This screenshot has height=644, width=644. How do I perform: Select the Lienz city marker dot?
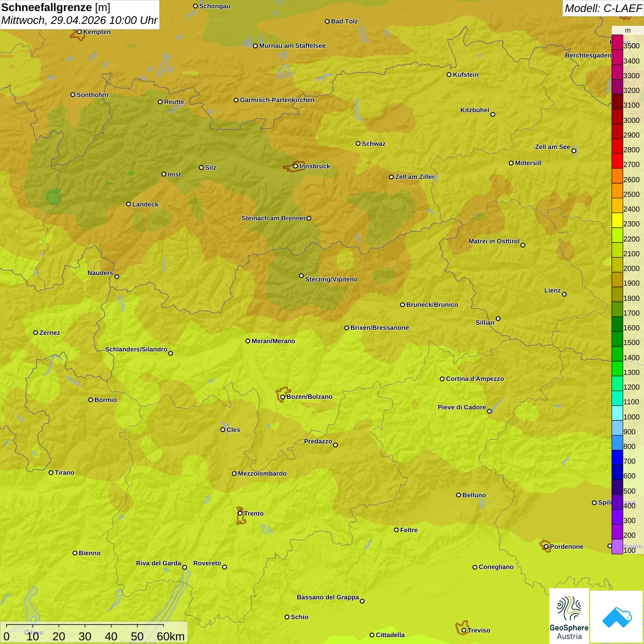click(564, 294)
